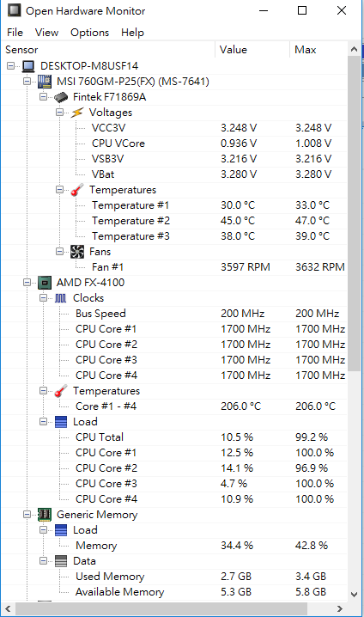Screen dimensions: 364x617
Task: Click the Generic Memory RAM icon
Action: tap(45, 514)
